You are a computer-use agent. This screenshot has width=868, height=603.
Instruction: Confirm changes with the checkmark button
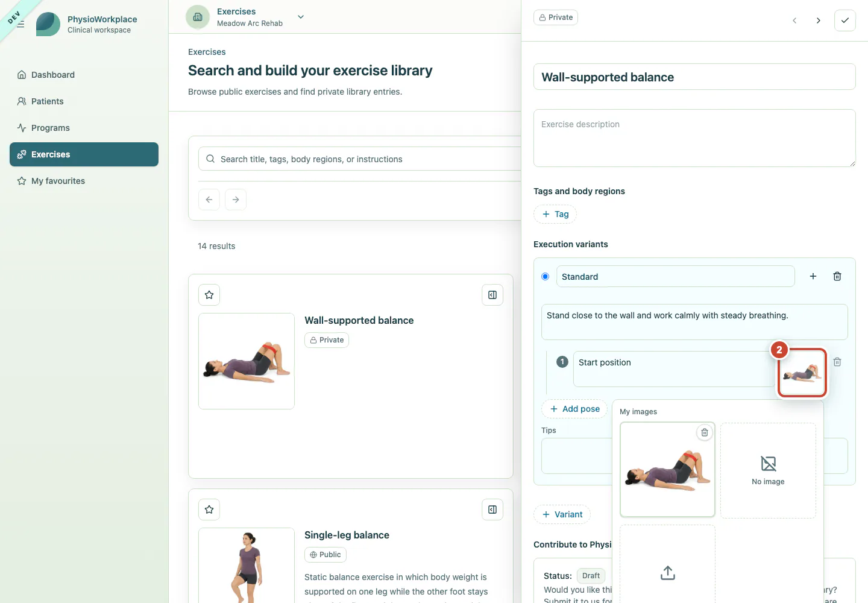point(845,21)
